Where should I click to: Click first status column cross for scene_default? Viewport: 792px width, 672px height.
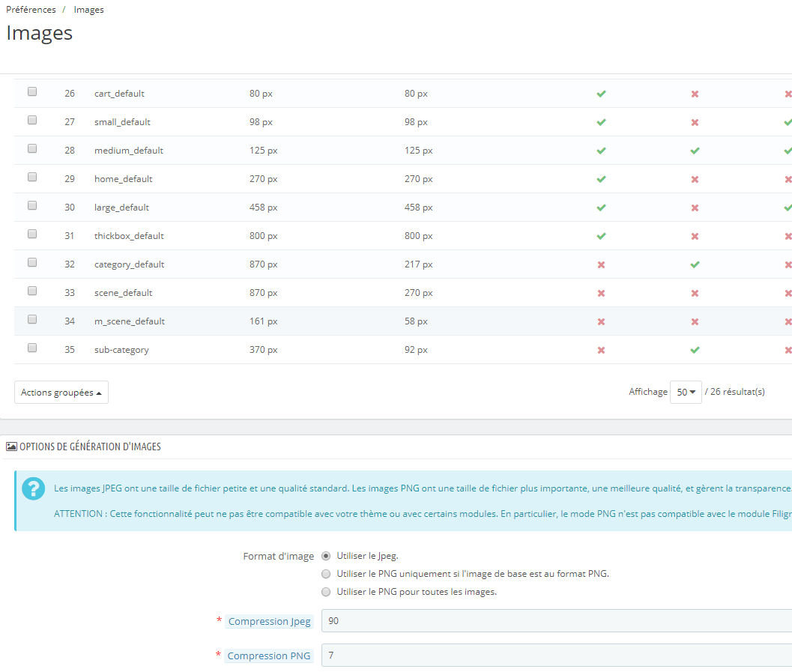pyautogui.click(x=601, y=293)
